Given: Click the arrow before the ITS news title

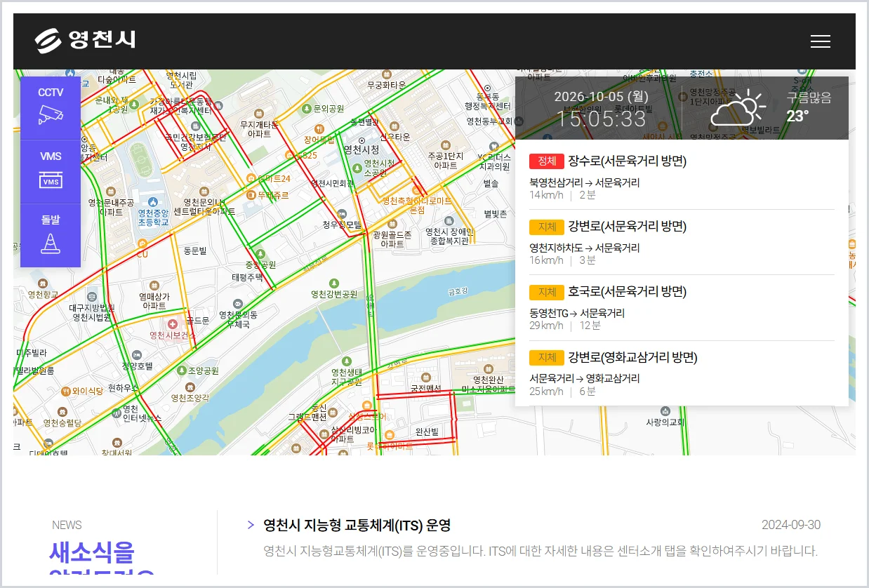Looking at the screenshot, I should pyautogui.click(x=251, y=525).
